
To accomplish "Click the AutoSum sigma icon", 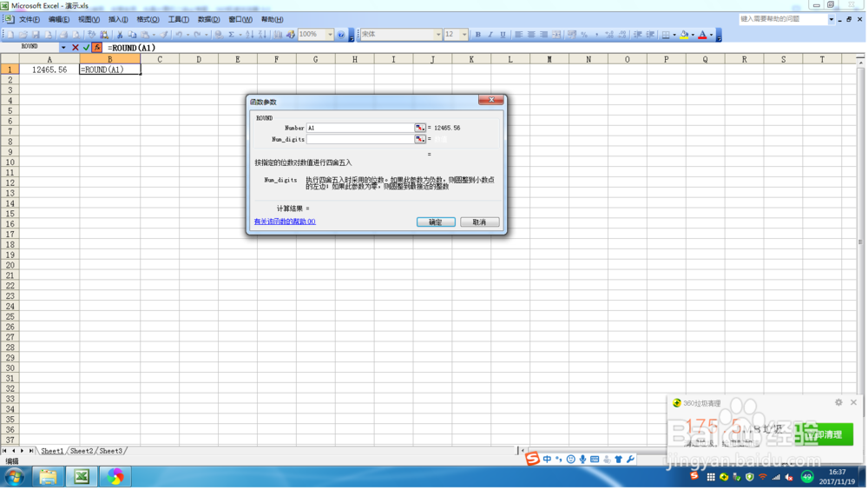I will (x=232, y=35).
